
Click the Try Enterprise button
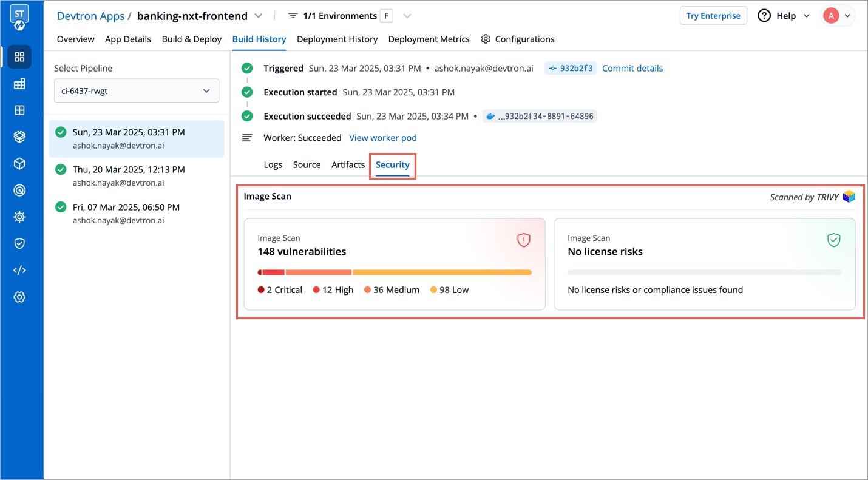(713, 16)
